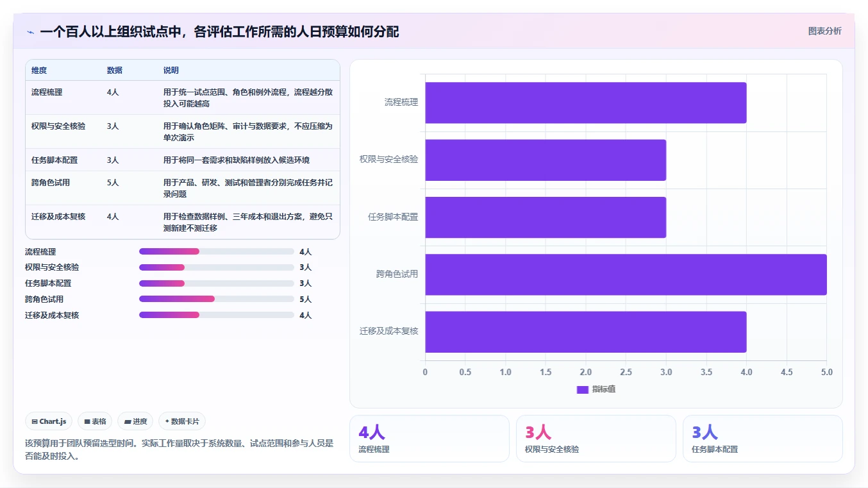Click the 数据 table column header

tap(115, 71)
